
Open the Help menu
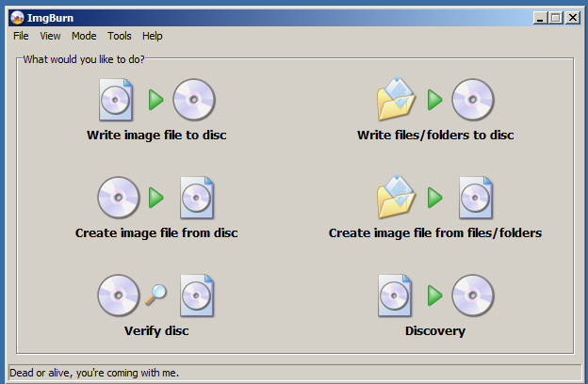153,36
